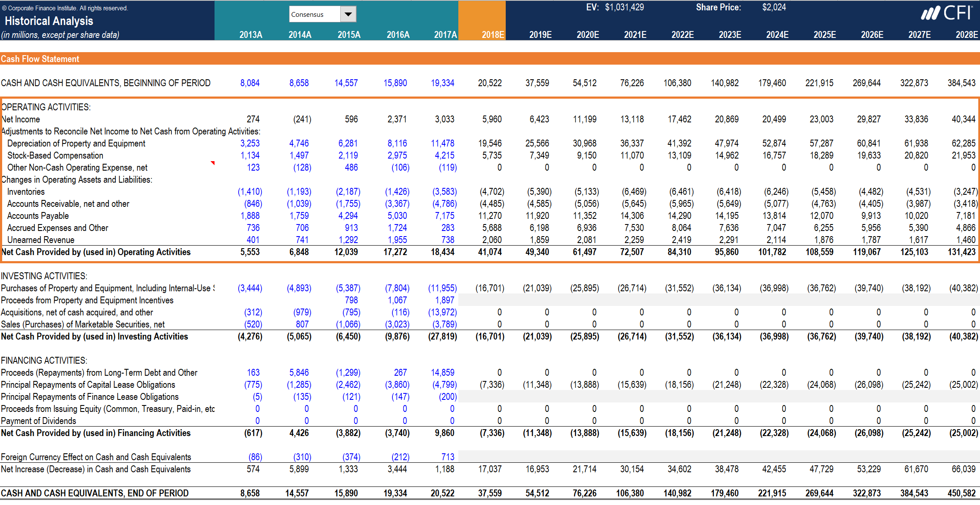
Task: Click the 2013A column header
Action: pyautogui.click(x=251, y=34)
